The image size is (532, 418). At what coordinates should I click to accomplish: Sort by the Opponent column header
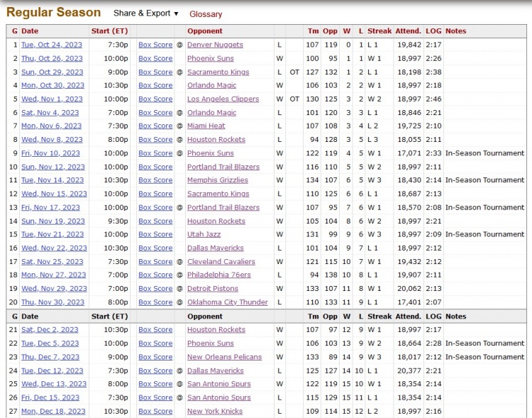[205, 31]
